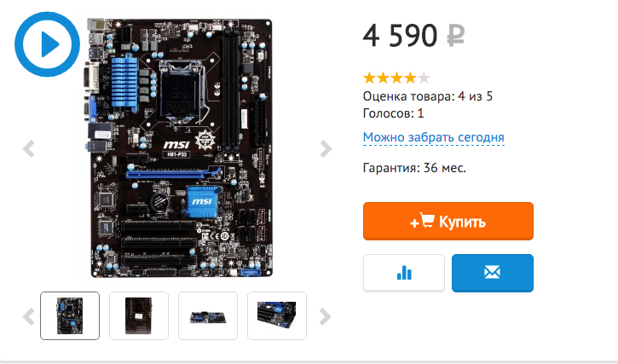The image size is (618, 364).
Task: Click the blue envelope email button
Action: (493, 273)
